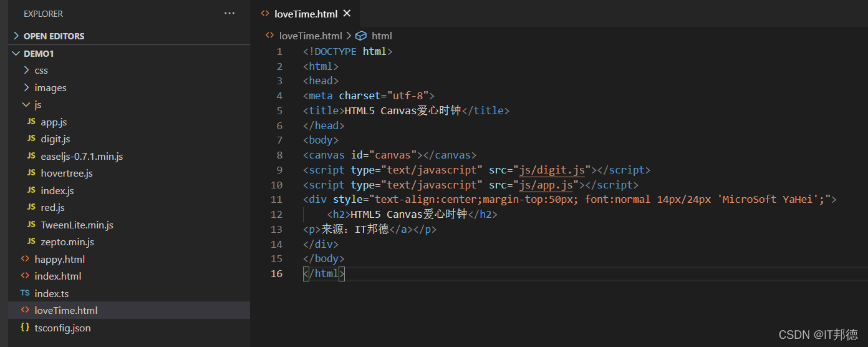Click the EXPLORER panel title
This screenshot has width=868, height=347.
pos(43,13)
